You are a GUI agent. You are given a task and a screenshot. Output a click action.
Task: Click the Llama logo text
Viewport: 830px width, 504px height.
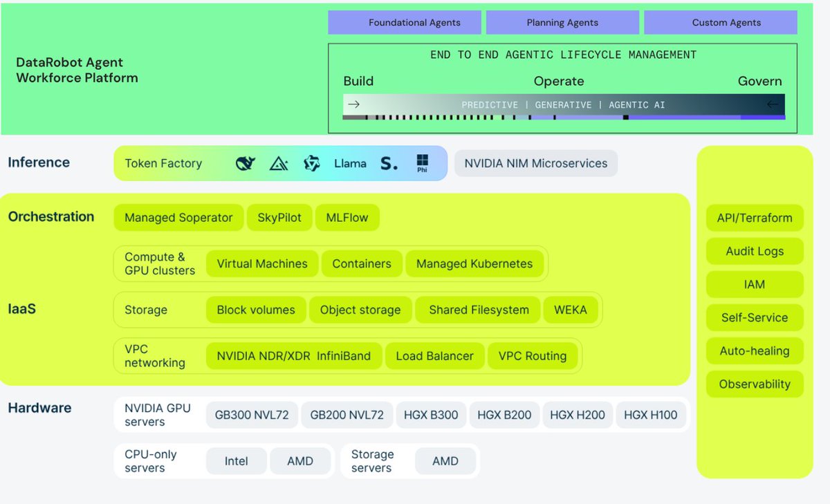pos(350,164)
